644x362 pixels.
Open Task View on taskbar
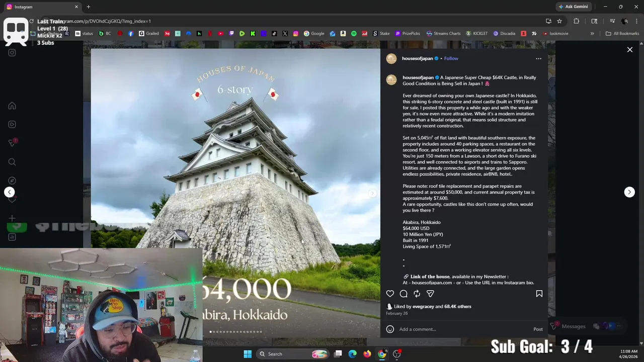338,354
